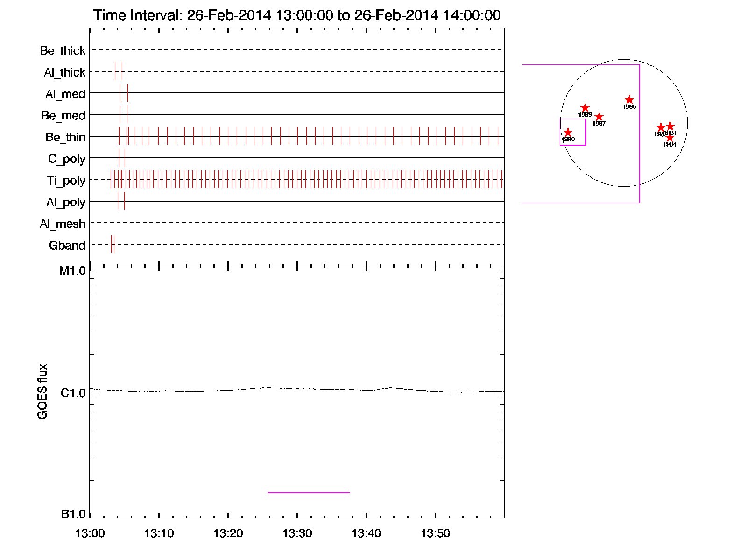Click the red Al_poly exposure tick marks
The width and height of the screenshot is (747, 560).
(121, 201)
